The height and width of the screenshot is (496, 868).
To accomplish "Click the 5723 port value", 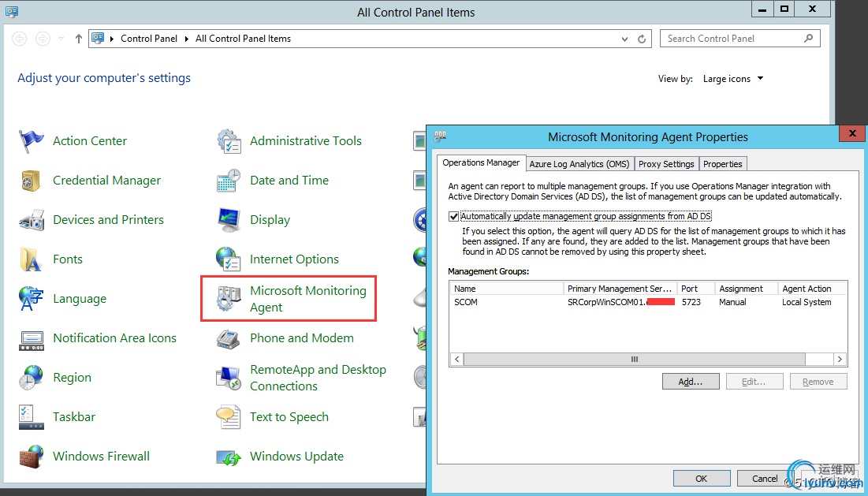I will click(691, 302).
